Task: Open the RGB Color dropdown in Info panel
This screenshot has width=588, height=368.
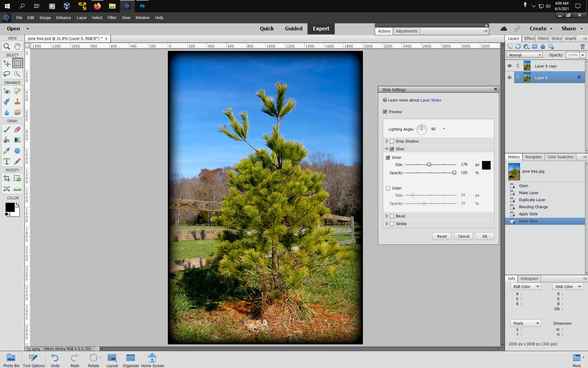Action: click(x=526, y=286)
